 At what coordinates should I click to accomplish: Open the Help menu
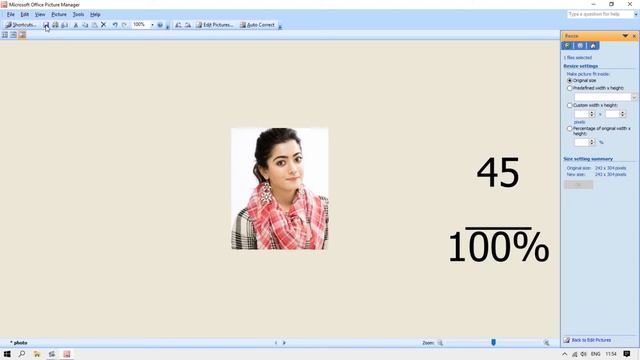tap(95, 14)
